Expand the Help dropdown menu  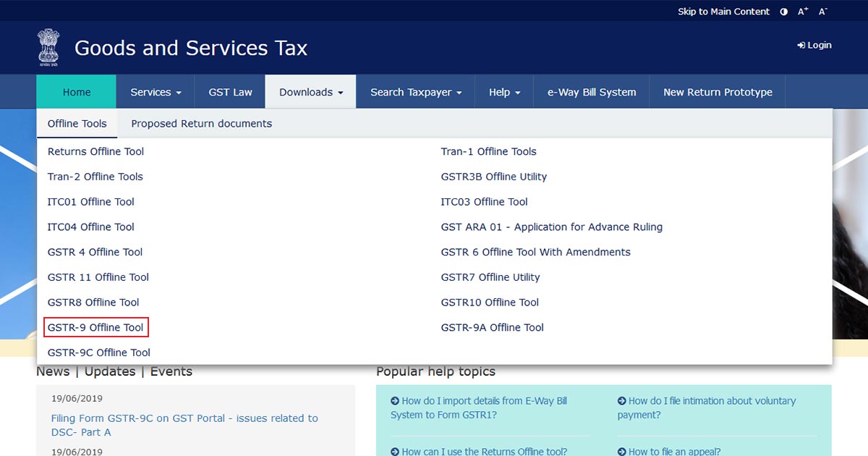click(x=504, y=92)
